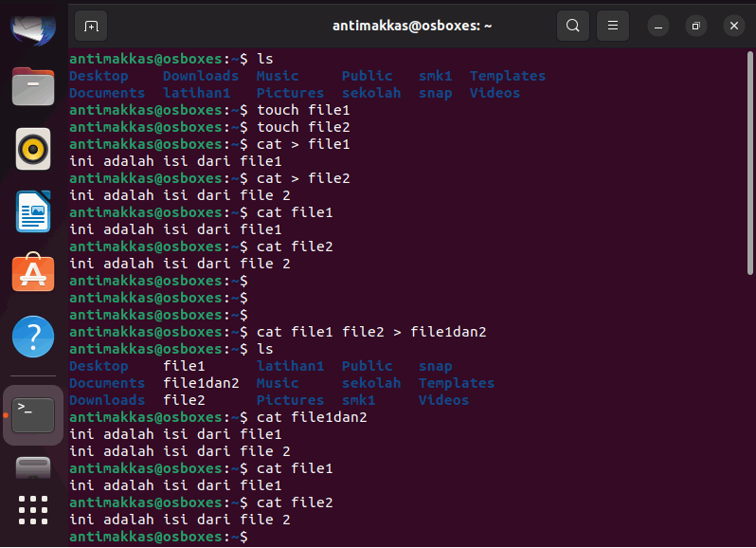Open a new terminal tab
This screenshot has height=548, width=756.
pos(91,26)
